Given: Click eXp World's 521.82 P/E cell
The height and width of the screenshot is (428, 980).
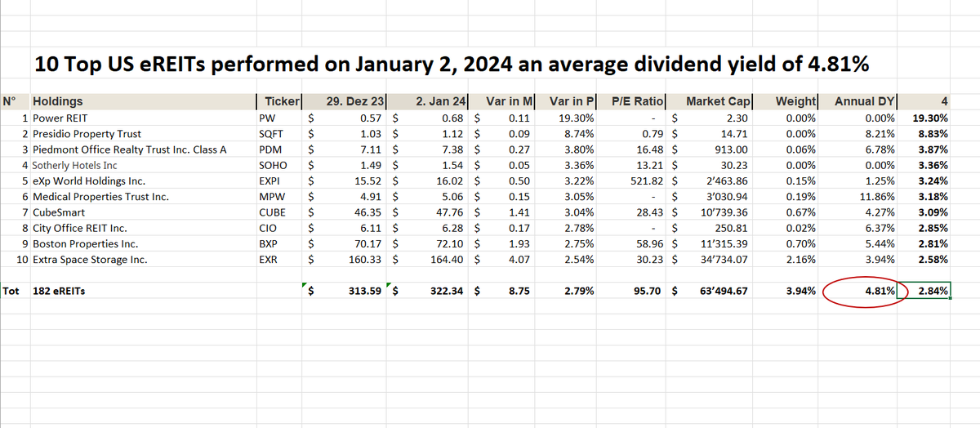Looking at the screenshot, I should click(633, 181).
